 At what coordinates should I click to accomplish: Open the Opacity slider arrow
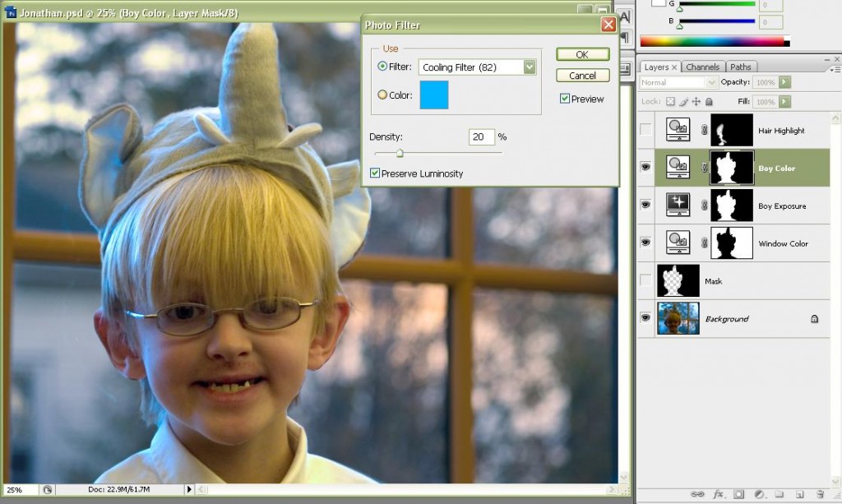tap(784, 82)
